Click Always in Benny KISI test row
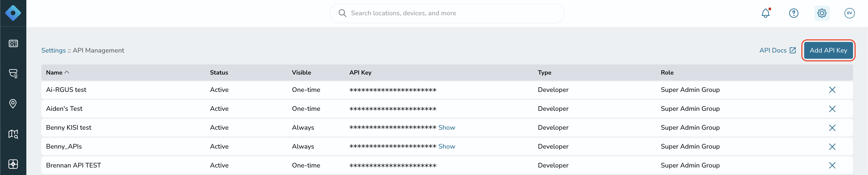868x175 pixels. point(303,128)
